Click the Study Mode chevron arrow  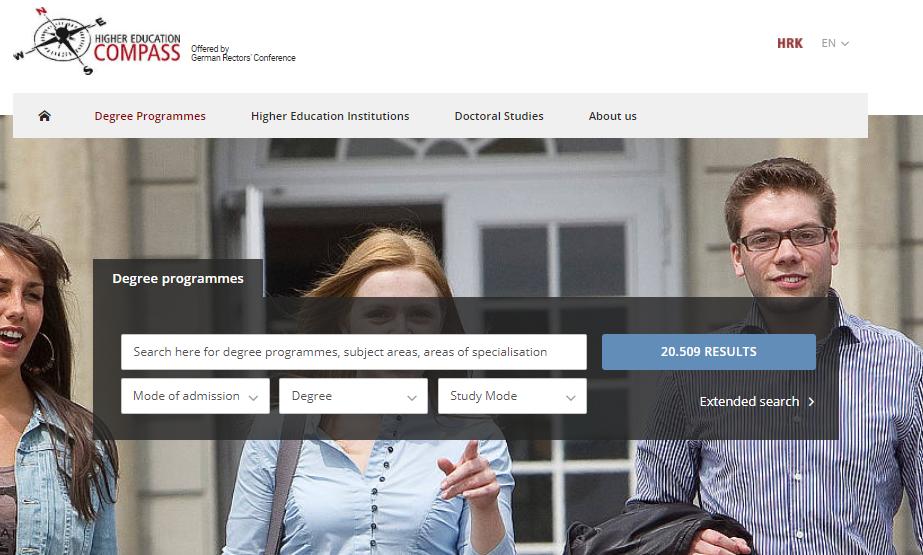[x=570, y=397]
